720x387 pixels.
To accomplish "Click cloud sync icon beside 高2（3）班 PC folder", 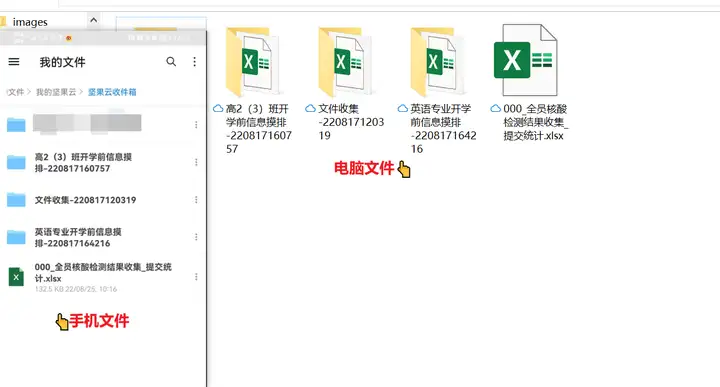I will coord(218,108).
